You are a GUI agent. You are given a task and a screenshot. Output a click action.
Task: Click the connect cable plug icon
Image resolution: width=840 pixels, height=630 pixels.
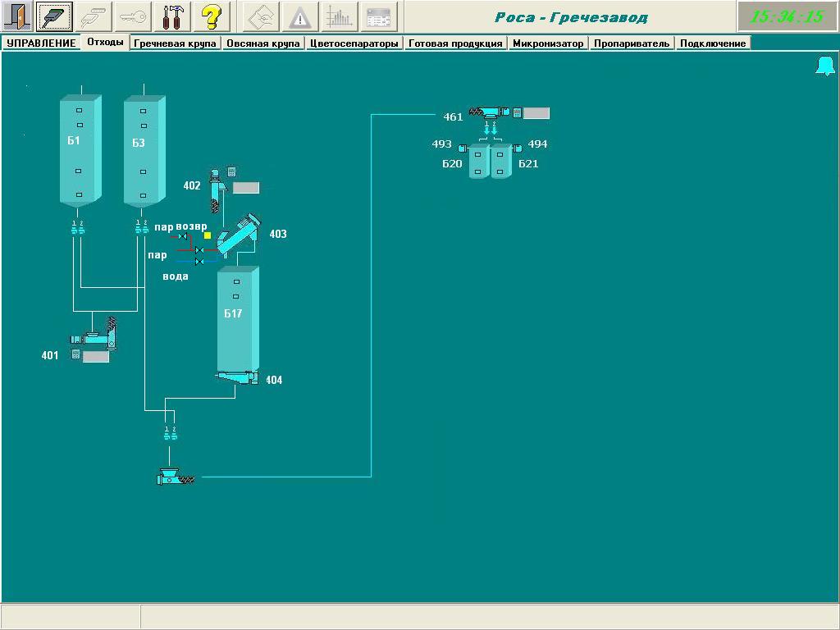pos(55,16)
